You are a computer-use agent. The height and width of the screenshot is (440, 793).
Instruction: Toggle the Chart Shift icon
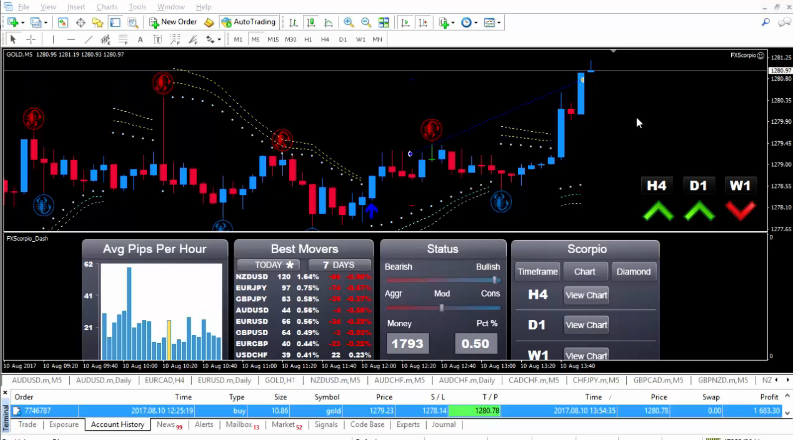point(423,22)
